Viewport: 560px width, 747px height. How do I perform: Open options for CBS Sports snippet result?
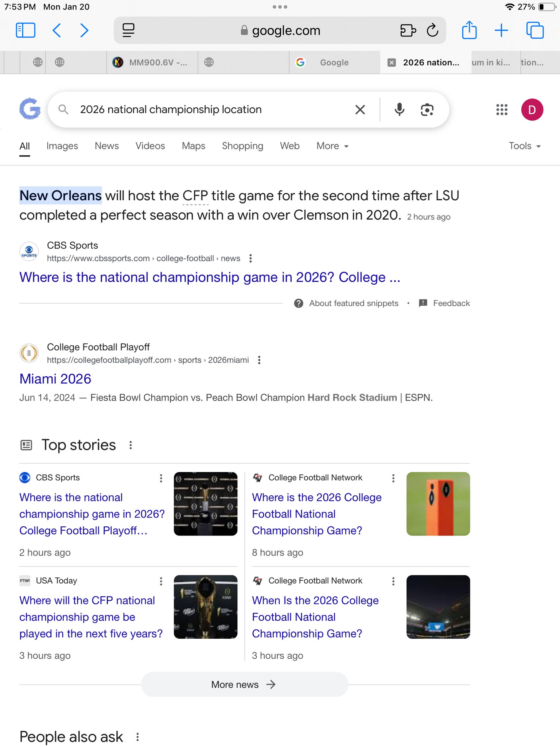point(250,259)
